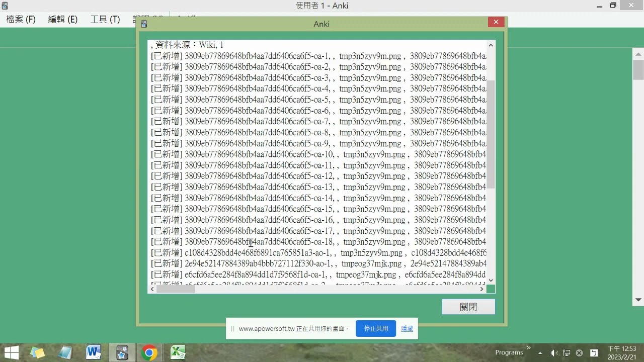
Task: Select the 2e94e52147884389 log line
Action: point(318,263)
